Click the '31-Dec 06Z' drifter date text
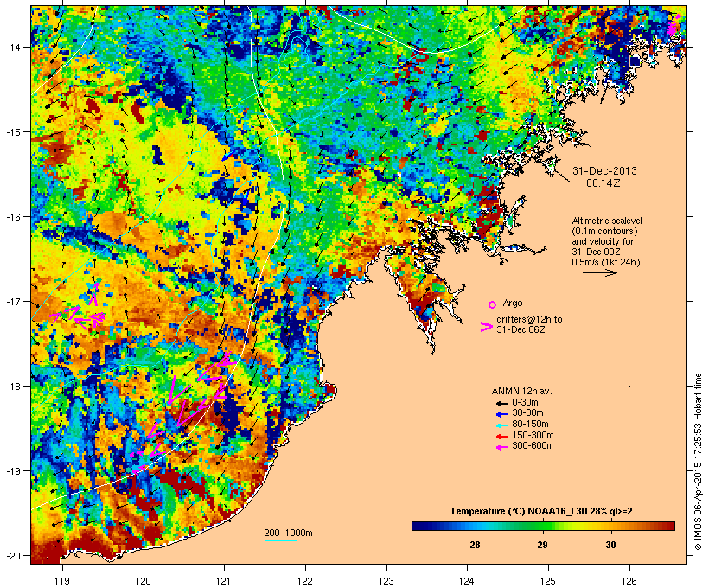The image size is (709, 588). pos(521,329)
